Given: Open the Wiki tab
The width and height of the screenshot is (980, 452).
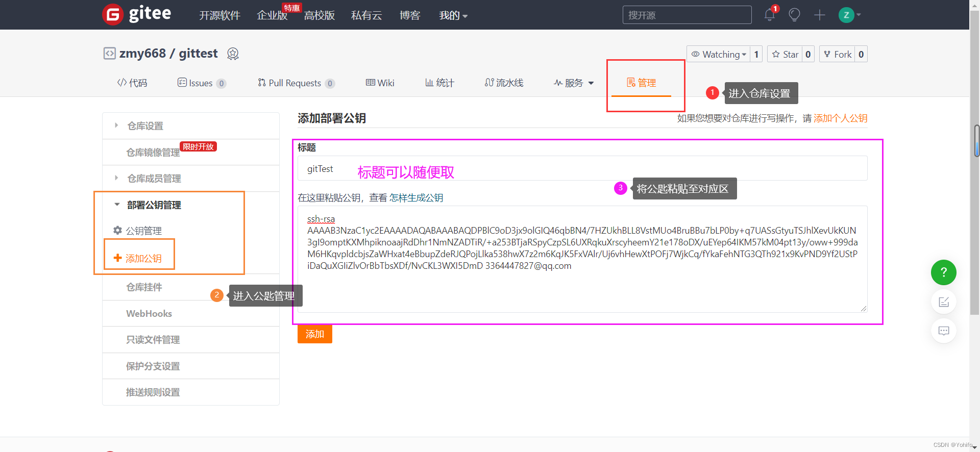Looking at the screenshot, I should 380,83.
